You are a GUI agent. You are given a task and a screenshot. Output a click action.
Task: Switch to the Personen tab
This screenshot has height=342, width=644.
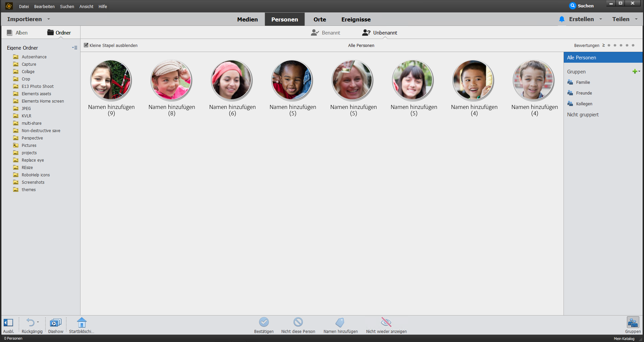tap(285, 19)
